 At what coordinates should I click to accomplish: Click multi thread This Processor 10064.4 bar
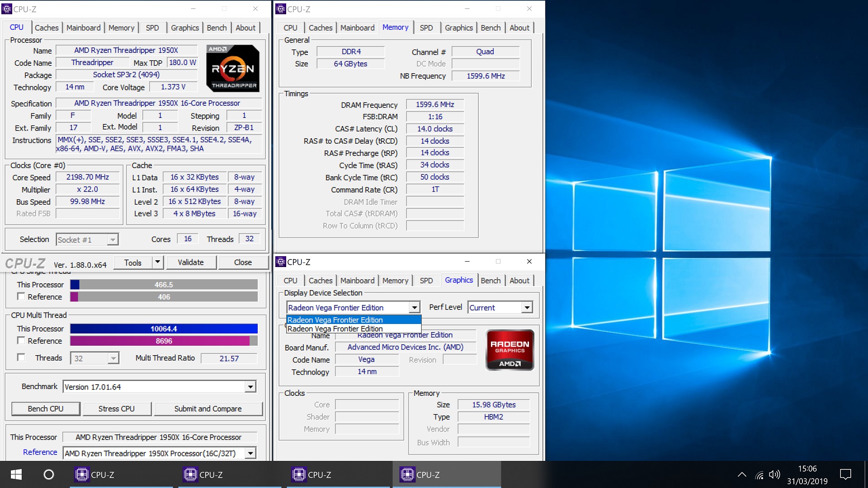tap(164, 328)
